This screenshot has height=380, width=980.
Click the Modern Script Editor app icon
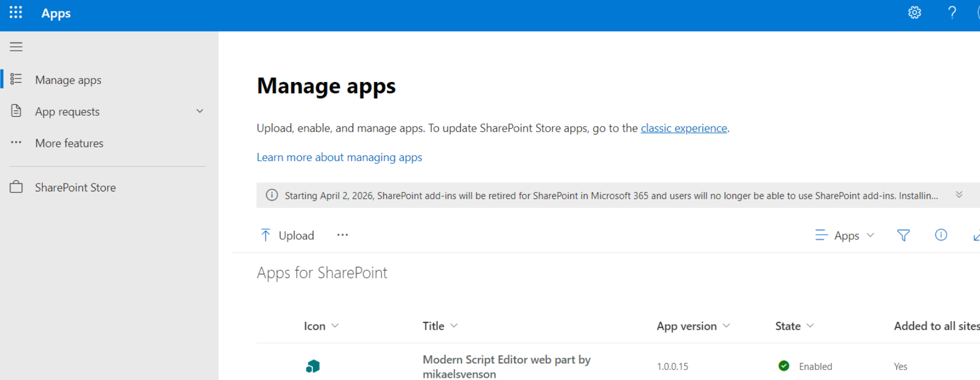313,366
